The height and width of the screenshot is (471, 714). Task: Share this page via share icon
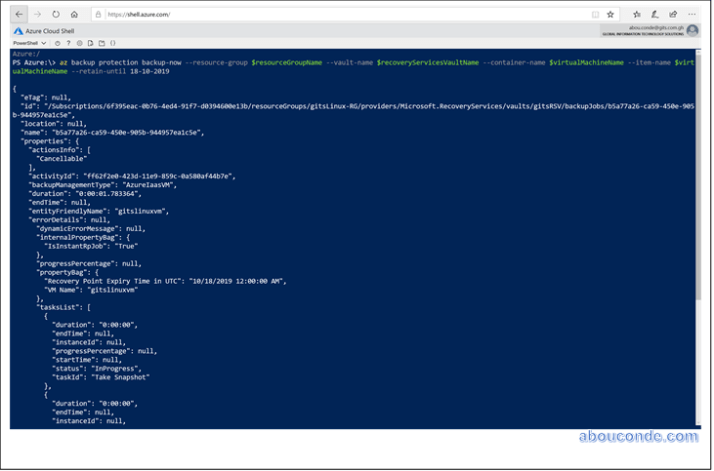(673, 15)
